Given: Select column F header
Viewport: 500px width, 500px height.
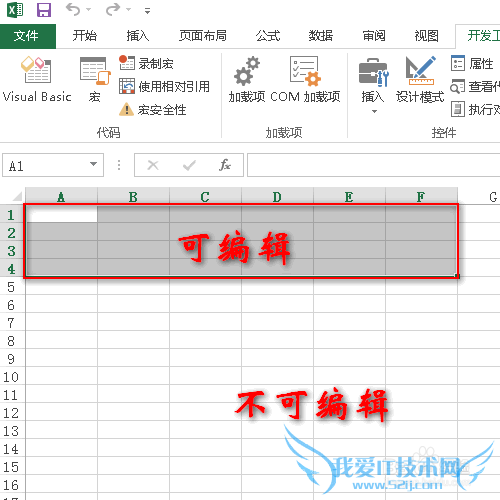Looking at the screenshot, I should [x=421, y=197].
